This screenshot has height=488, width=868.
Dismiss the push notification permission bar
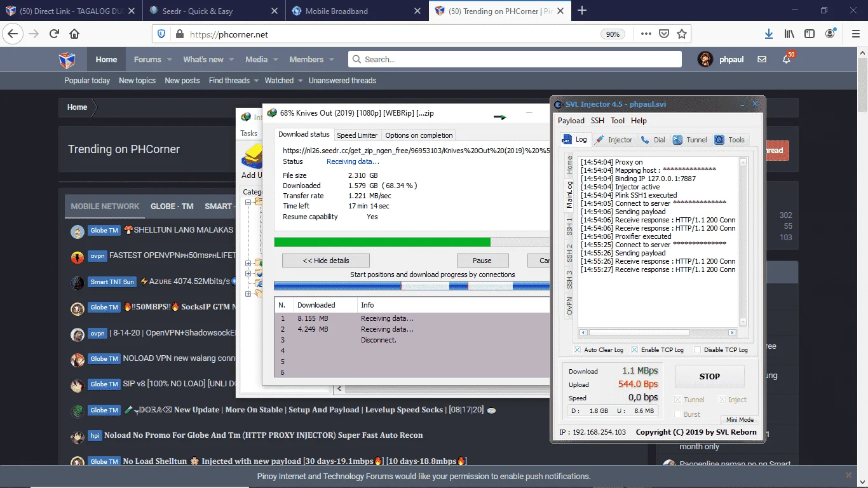pyautogui.click(x=848, y=475)
